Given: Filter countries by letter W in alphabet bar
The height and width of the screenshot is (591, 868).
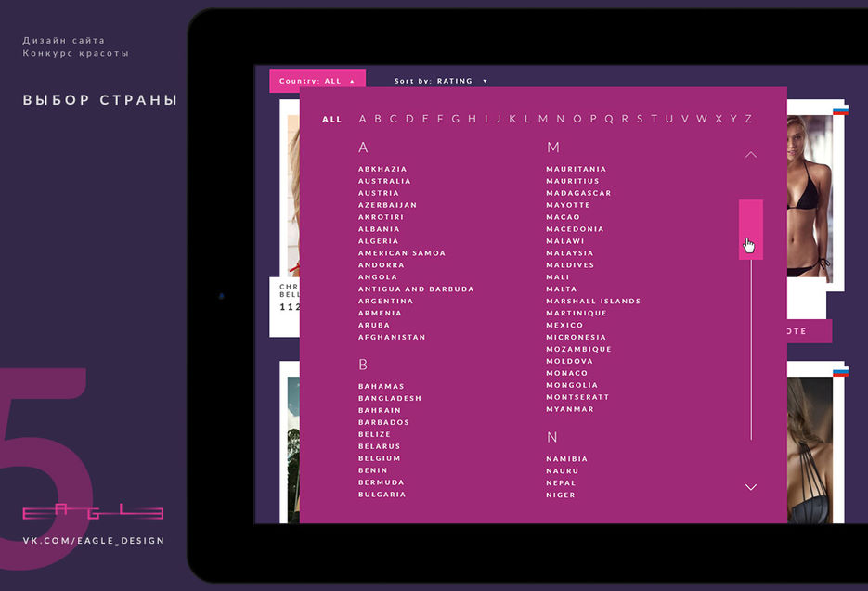Looking at the screenshot, I should (x=702, y=119).
